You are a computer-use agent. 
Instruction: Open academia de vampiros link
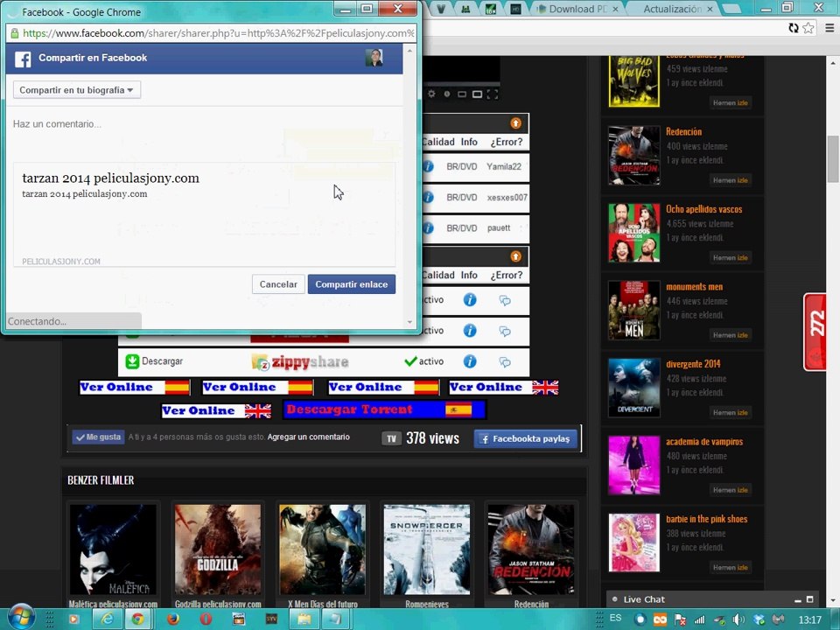click(704, 442)
